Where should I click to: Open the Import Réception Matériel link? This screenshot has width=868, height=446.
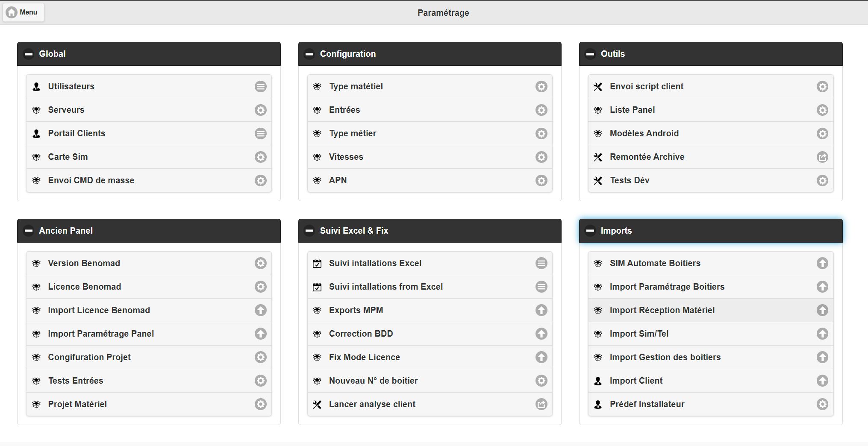click(662, 310)
